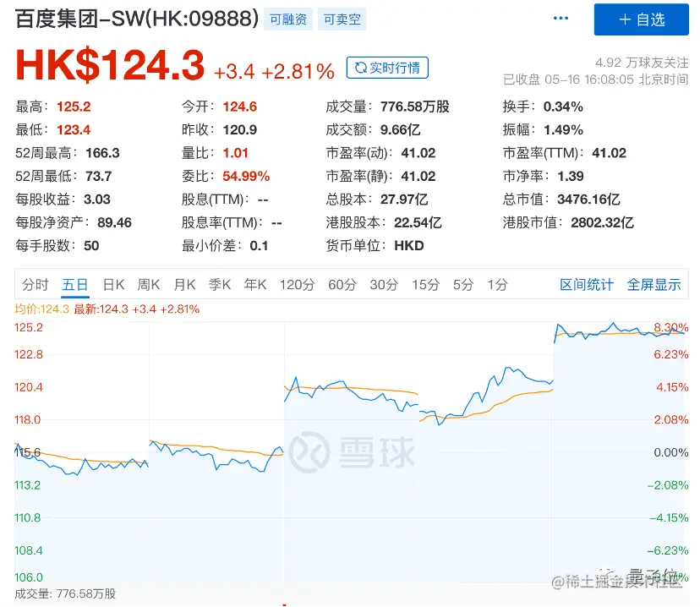Open the 年K yearly chart view
This screenshot has height=607, width=700.
pyautogui.click(x=255, y=285)
